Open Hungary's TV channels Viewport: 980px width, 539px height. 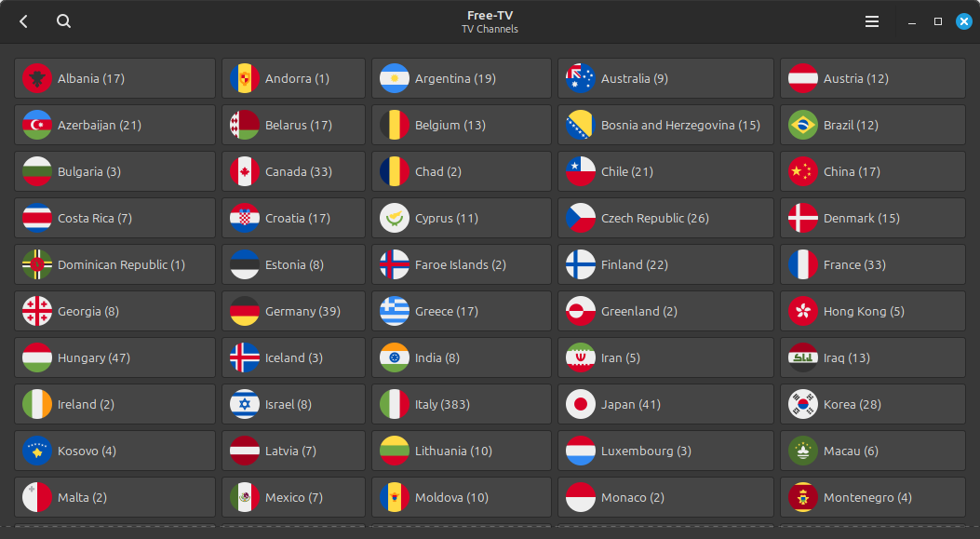114,357
